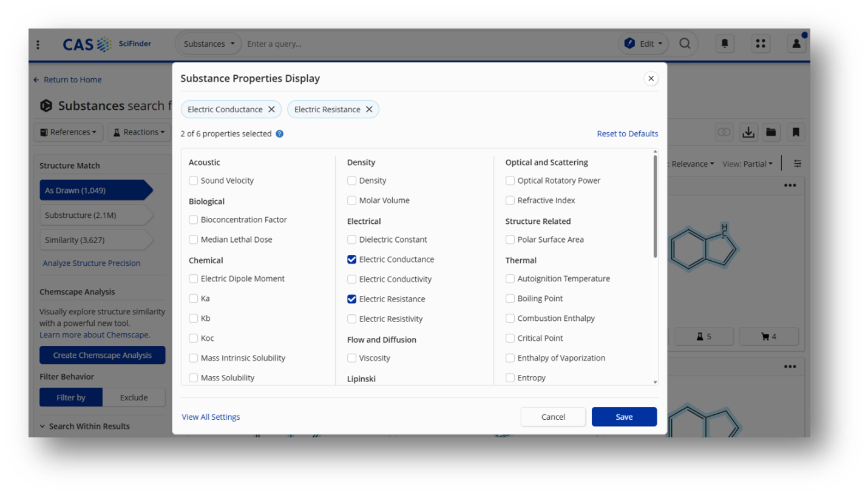The height and width of the screenshot is (495, 868).
Task: Check the Density checkbox
Action: 351,180
